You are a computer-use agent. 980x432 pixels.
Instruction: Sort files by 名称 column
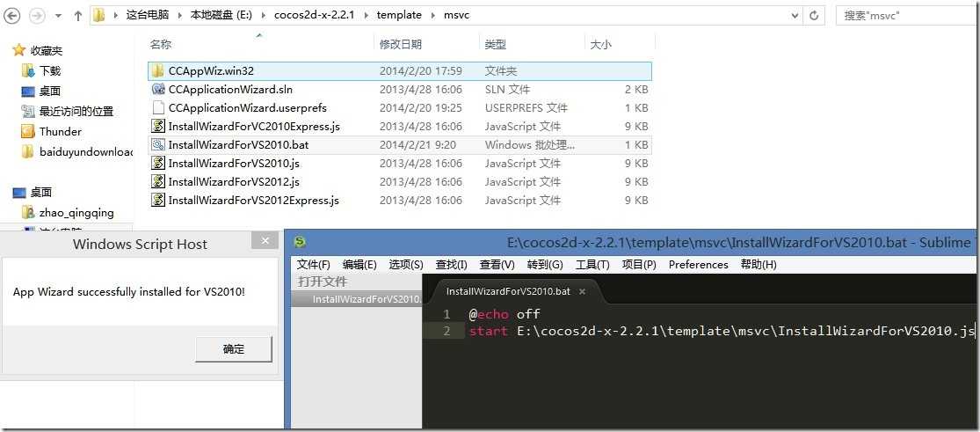click(161, 45)
